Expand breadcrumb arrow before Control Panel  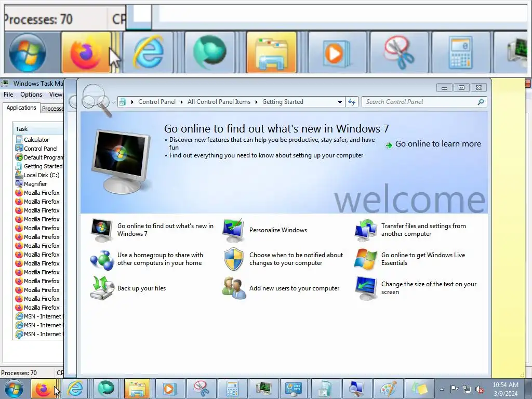(x=132, y=102)
